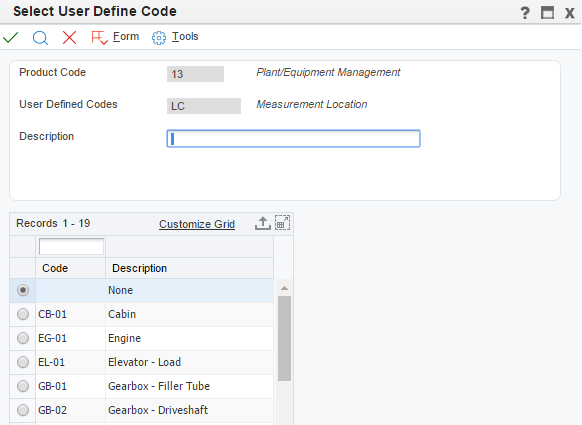Click the Form icon with red checkmark
582x425 pixels.
click(x=99, y=37)
